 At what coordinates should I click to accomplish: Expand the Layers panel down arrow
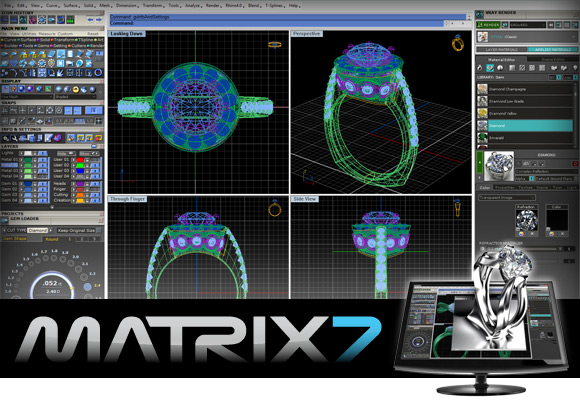pyautogui.click(x=52, y=207)
